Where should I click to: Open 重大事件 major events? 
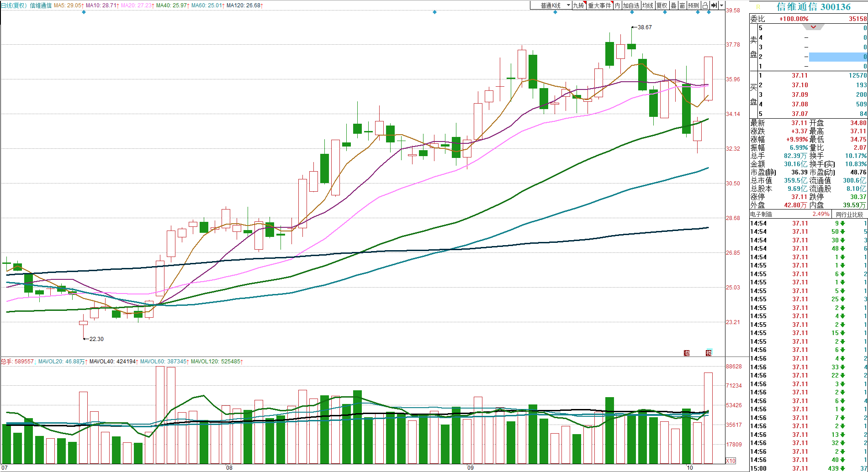599,5
